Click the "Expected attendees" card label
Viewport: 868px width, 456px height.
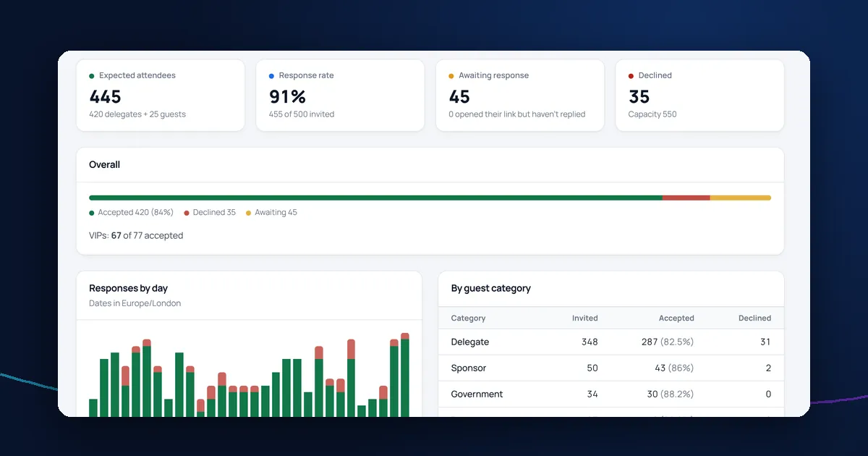pos(137,75)
